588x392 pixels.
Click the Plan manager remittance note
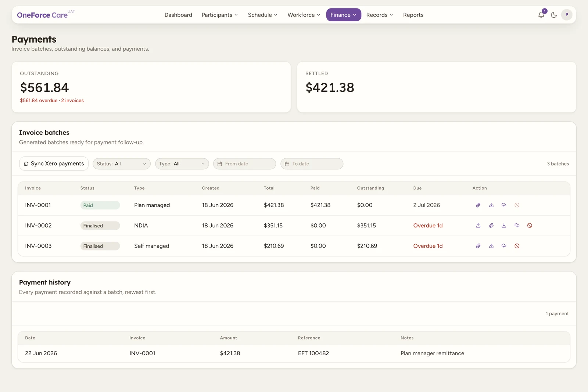(432, 353)
